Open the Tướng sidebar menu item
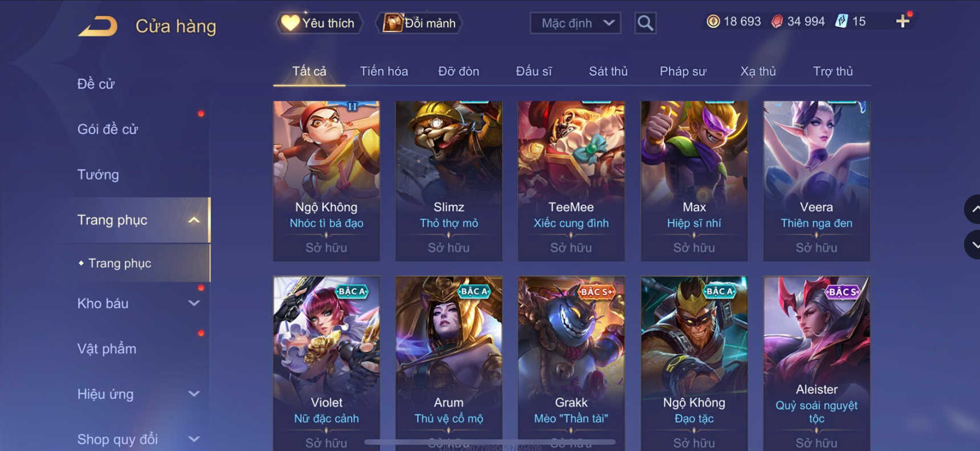This screenshot has width=980, height=451. pyautogui.click(x=98, y=174)
